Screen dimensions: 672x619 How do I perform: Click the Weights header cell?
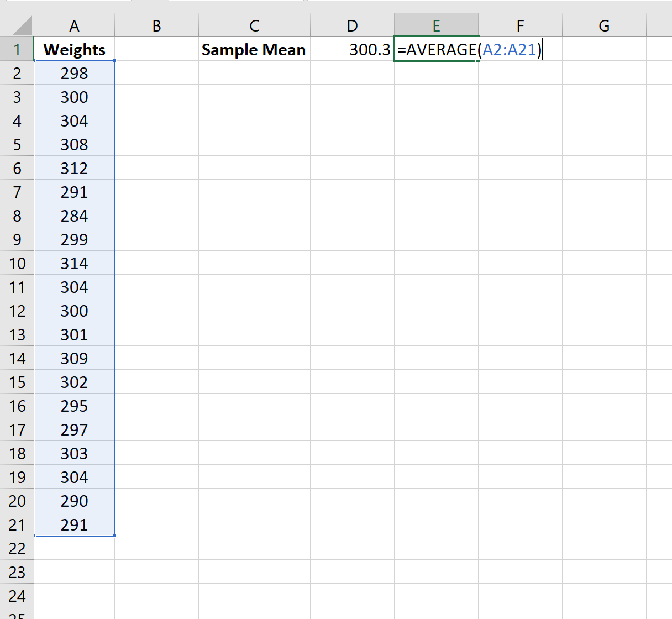pyautogui.click(x=74, y=49)
